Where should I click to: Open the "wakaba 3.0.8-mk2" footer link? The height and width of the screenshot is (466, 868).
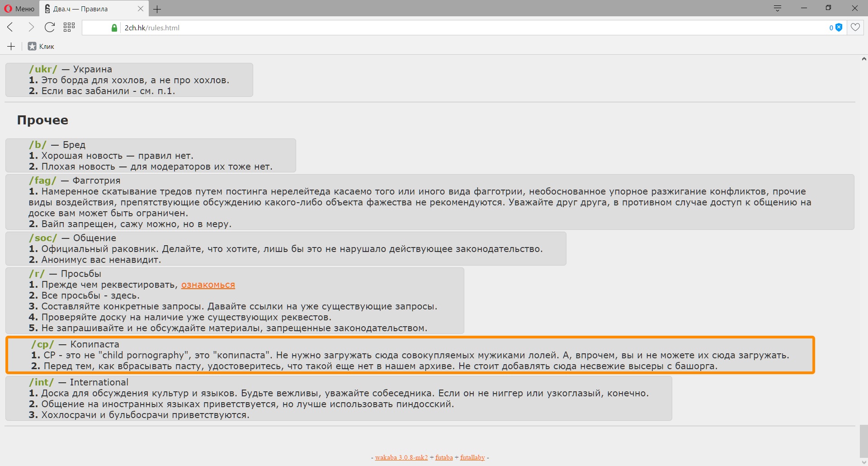[401, 457]
